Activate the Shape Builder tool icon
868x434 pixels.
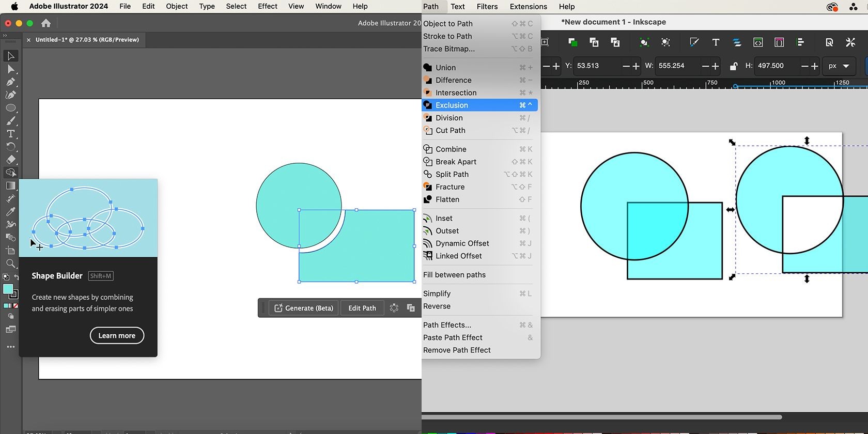click(x=11, y=173)
